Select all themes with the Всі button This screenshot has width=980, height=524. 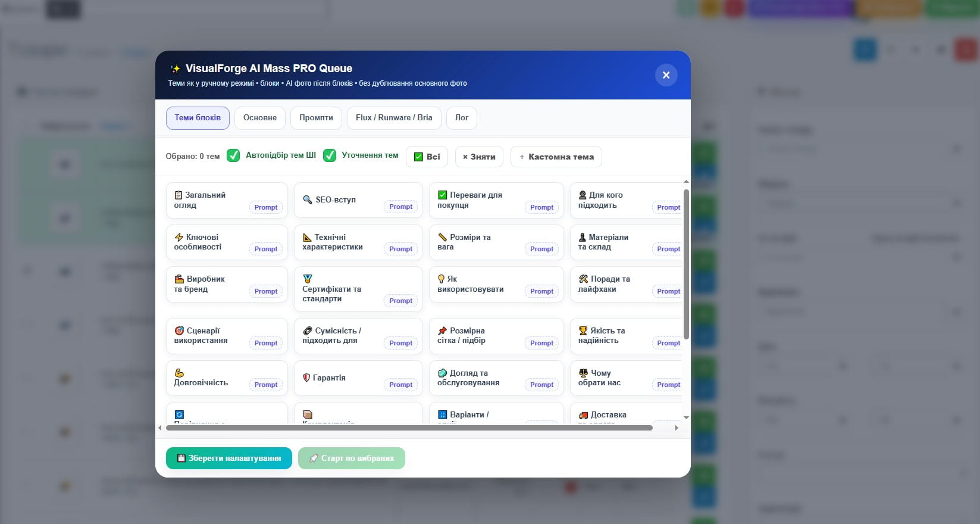pyautogui.click(x=427, y=157)
